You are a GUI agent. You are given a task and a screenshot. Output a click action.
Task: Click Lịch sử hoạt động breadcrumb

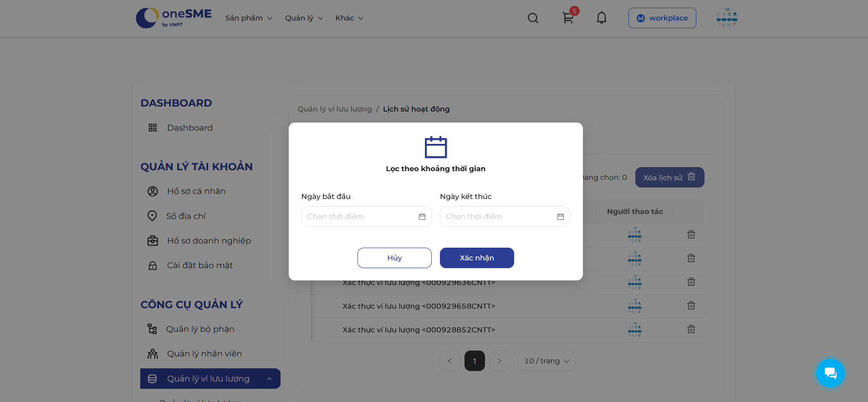pyautogui.click(x=416, y=109)
